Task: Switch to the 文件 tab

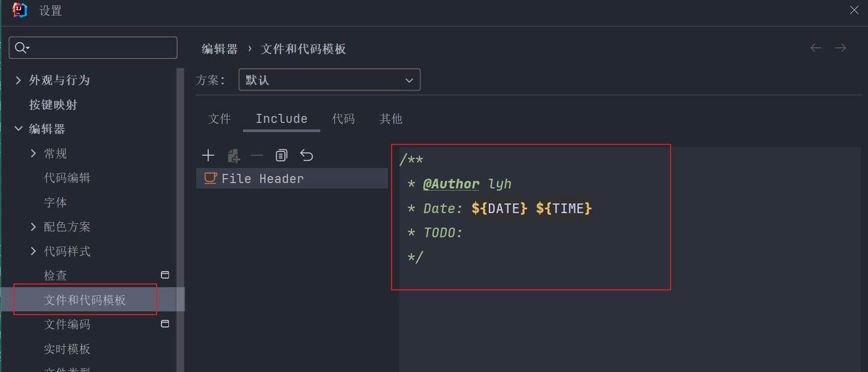Action: (219, 119)
